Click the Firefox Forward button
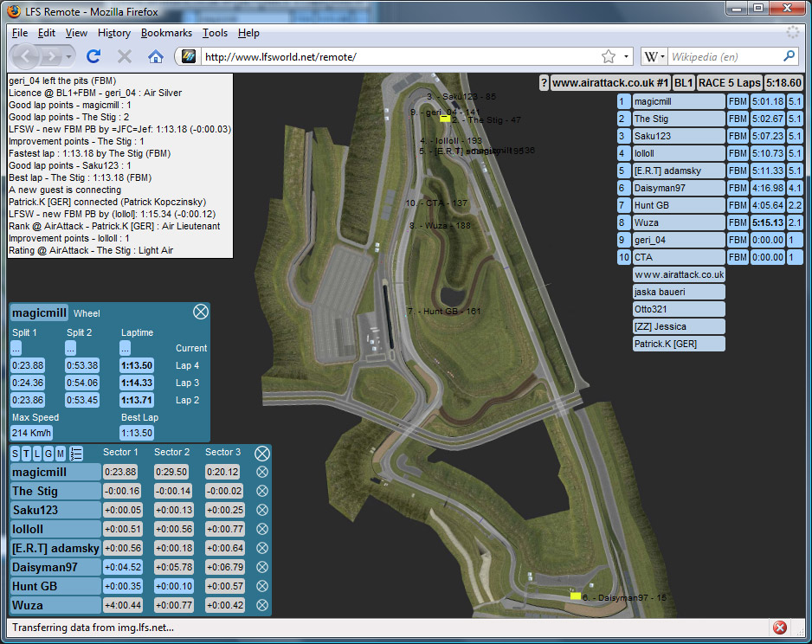Image resolution: width=812 pixels, height=644 pixels. click(51, 56)
